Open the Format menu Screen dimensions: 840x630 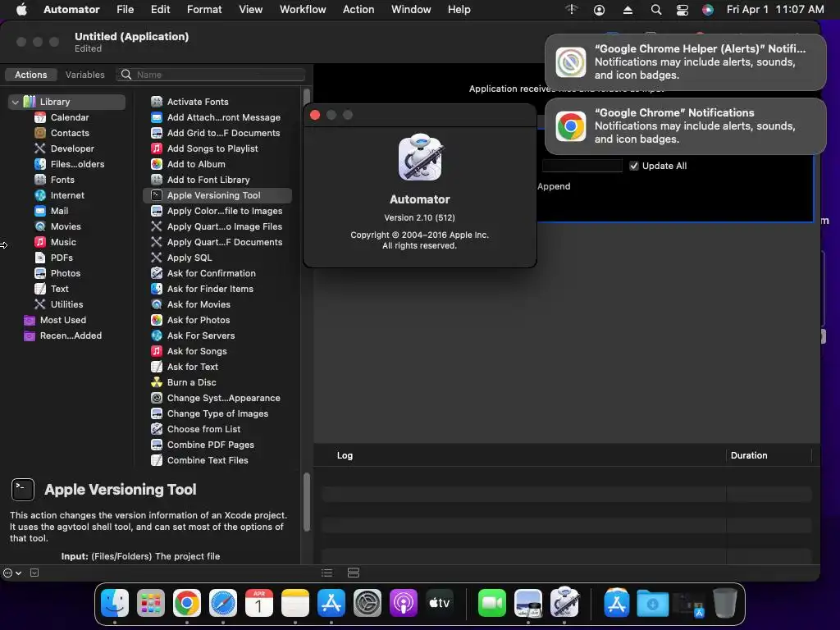(204, 9)
